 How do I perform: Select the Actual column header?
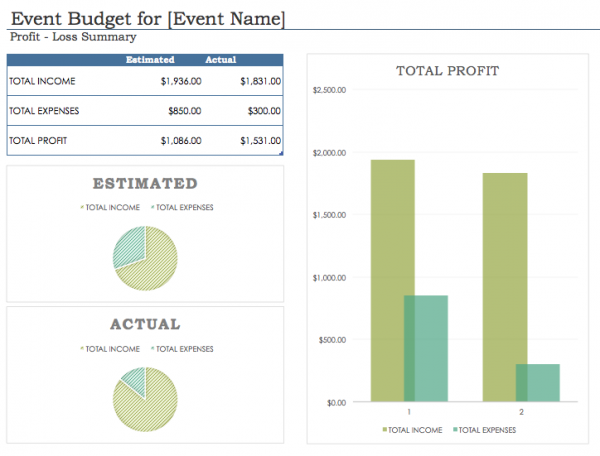point(220,60)
